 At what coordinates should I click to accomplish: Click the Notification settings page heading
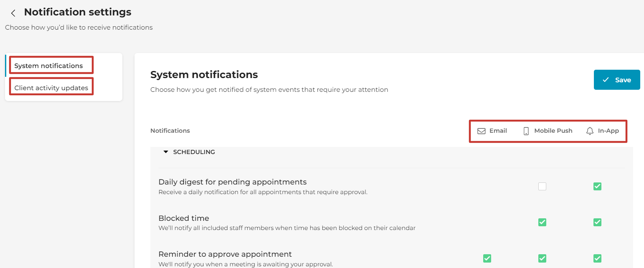point(78,13)
